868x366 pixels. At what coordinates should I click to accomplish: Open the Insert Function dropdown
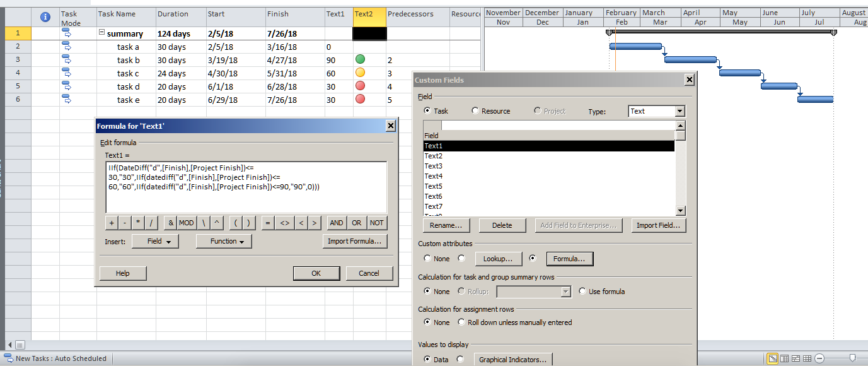click(x=224, y=241)
